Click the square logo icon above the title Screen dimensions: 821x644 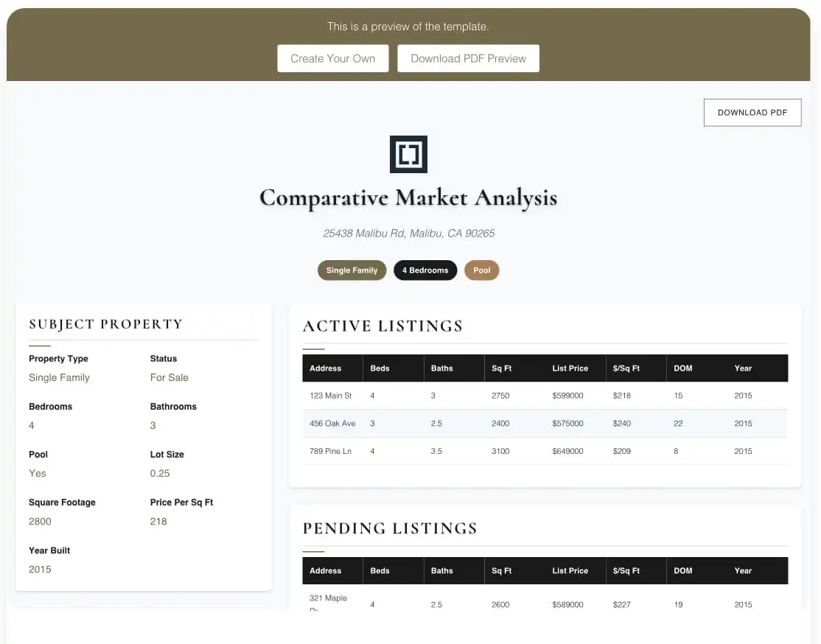408,154
